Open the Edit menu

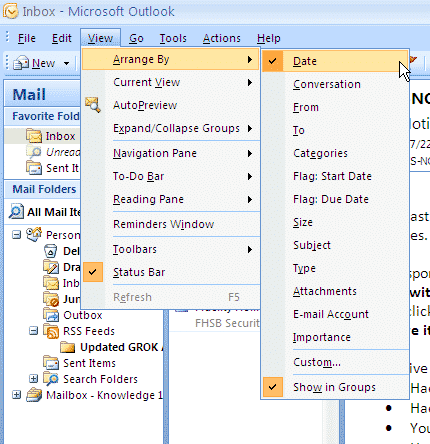click(62, 38)
